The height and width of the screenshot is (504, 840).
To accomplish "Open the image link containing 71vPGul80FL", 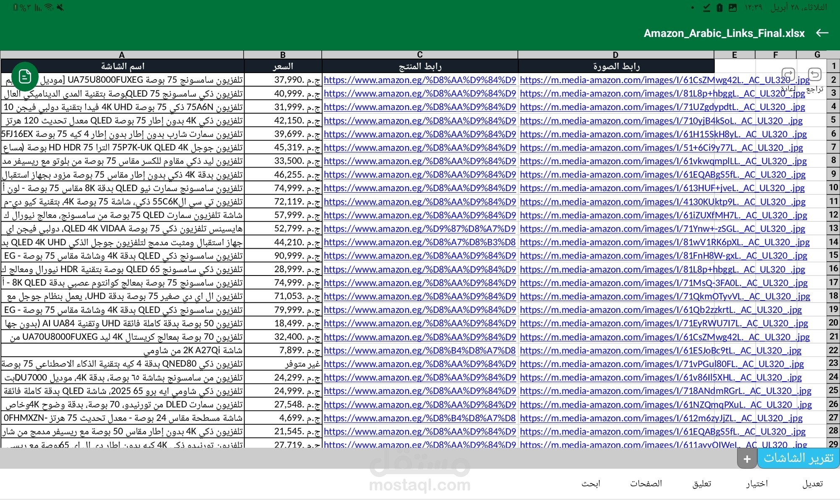I will 662,364.
